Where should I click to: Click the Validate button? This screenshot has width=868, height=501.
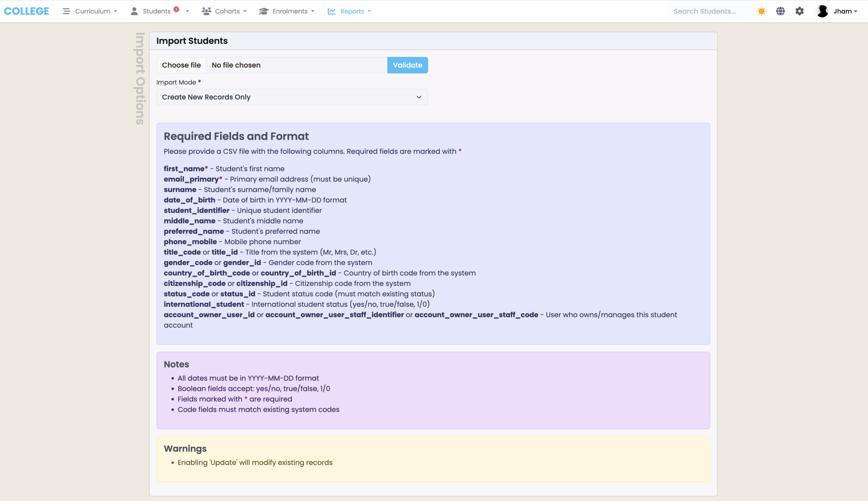(x=408, y=65)
